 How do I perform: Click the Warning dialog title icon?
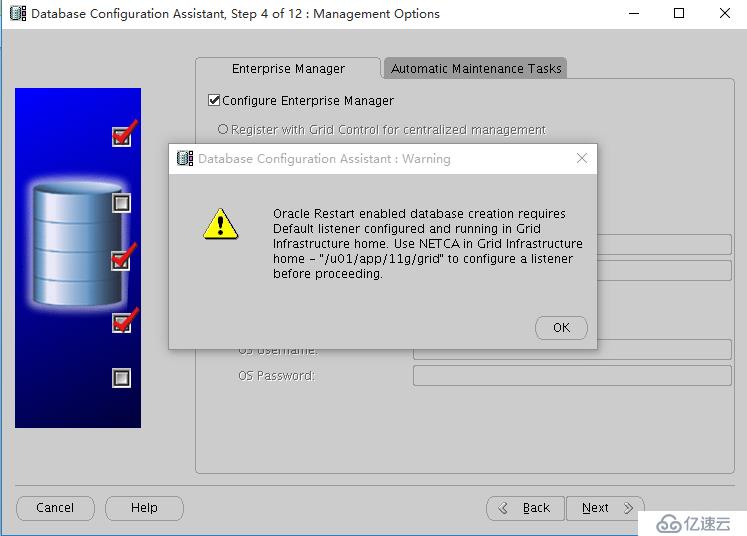[185, 158]
